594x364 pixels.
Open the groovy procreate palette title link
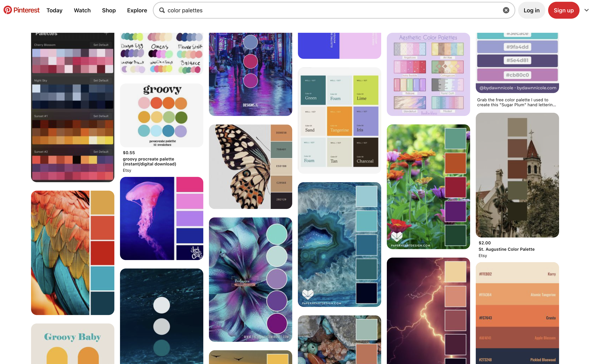149,162
